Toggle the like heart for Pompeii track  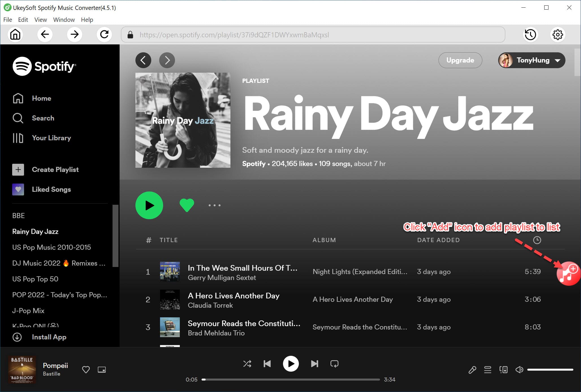click(x=86, y=368)
